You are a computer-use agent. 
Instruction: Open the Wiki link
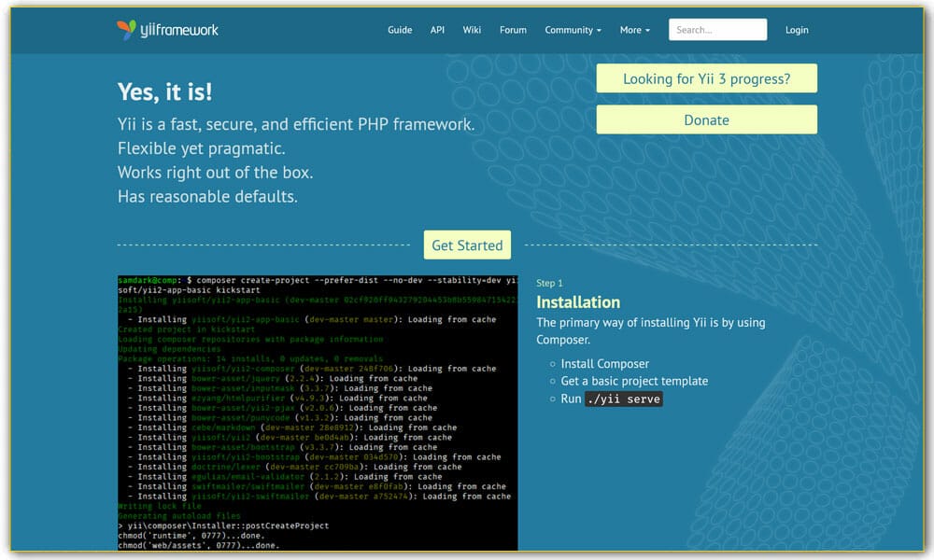click(472, 30)
